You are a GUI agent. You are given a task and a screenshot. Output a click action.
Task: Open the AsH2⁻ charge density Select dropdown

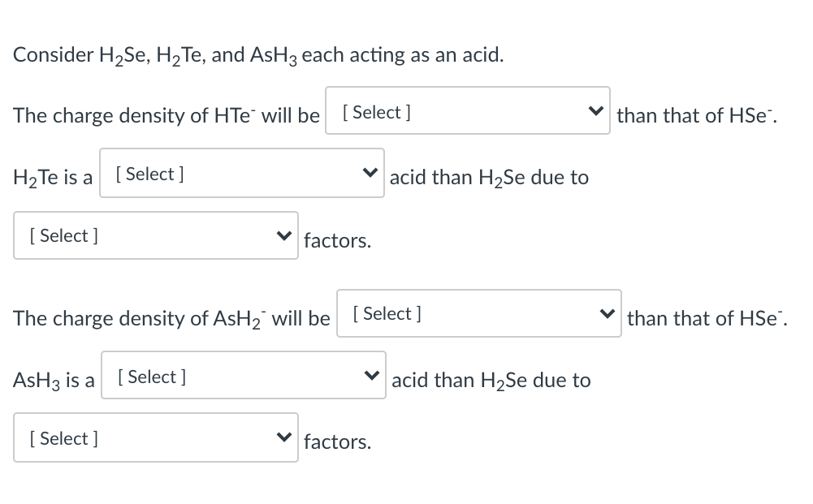click(478, 312)
